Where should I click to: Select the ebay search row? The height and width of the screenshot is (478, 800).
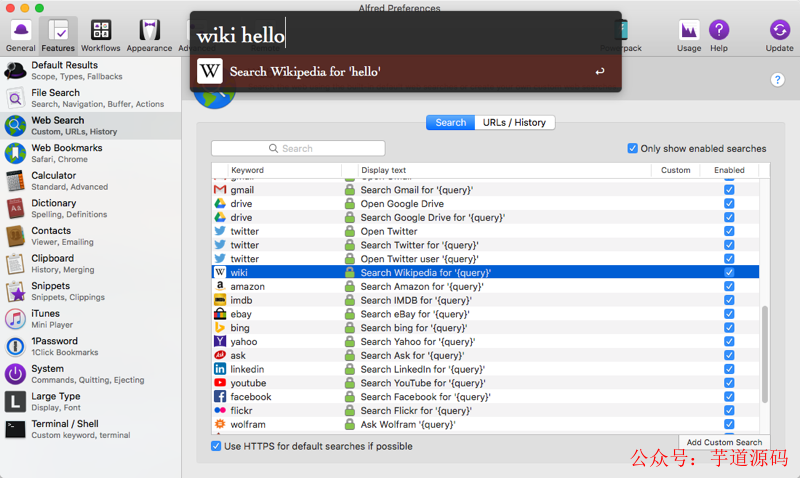coord(485,314)
